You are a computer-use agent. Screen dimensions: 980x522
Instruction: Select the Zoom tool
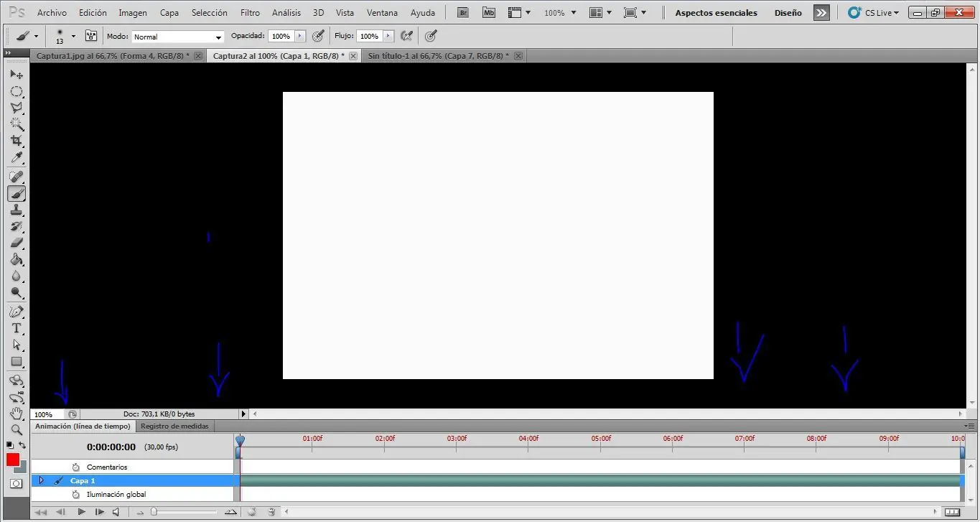[x=16, y=430]
